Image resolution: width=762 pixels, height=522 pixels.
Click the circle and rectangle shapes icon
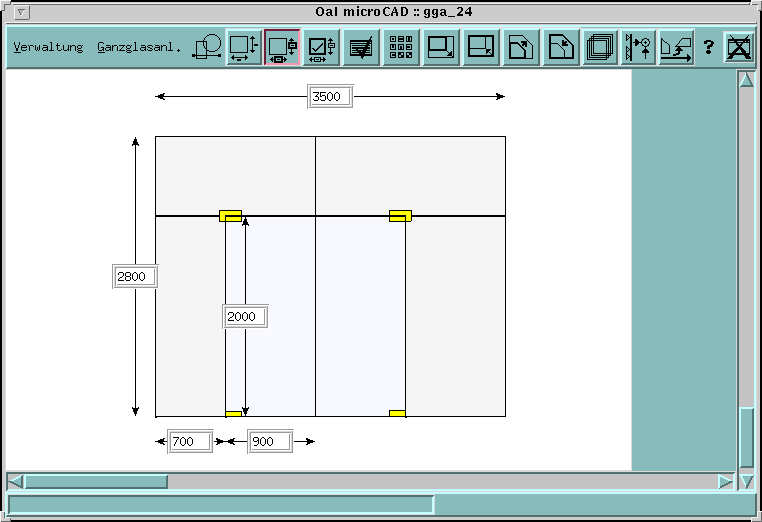tap(207, 47)
